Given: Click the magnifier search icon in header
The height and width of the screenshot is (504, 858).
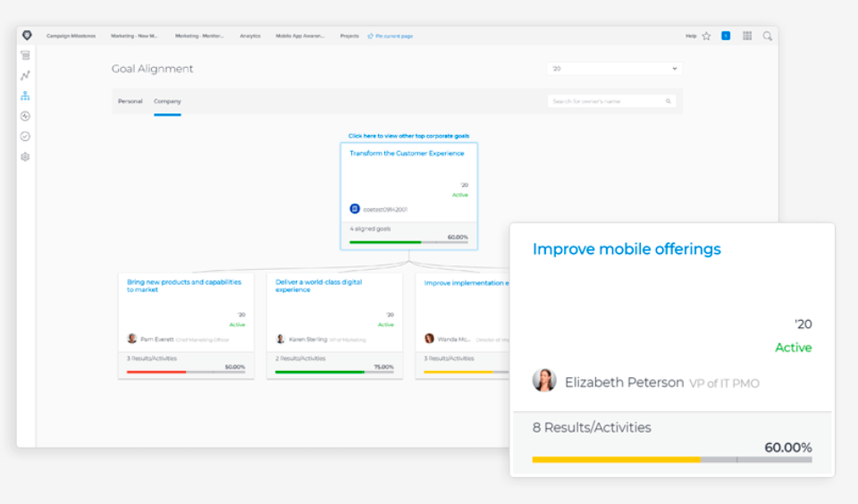Looking at the screenshot, I should point(767,36).
